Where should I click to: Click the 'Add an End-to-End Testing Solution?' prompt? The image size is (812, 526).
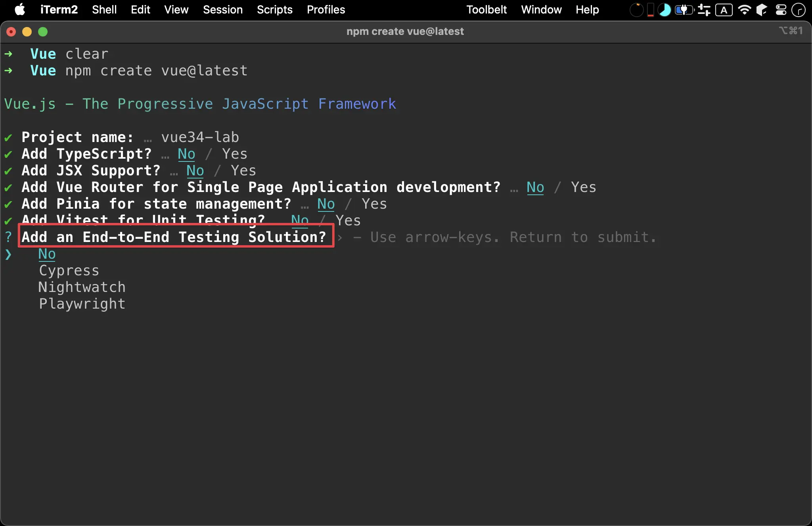pos(174,237)
